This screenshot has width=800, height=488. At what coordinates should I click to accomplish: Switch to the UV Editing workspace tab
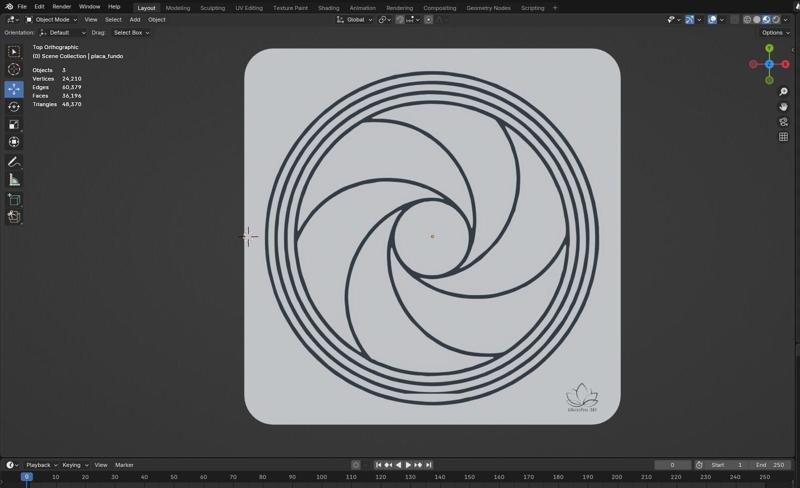[249, 8]
